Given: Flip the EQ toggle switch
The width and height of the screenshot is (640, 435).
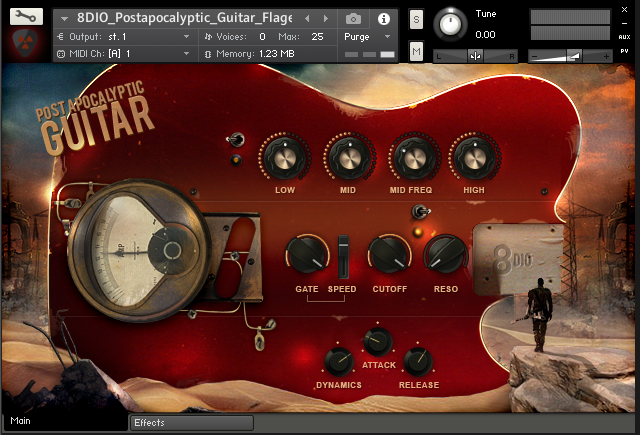Looking at the screenshot, I should click(236, 140).
